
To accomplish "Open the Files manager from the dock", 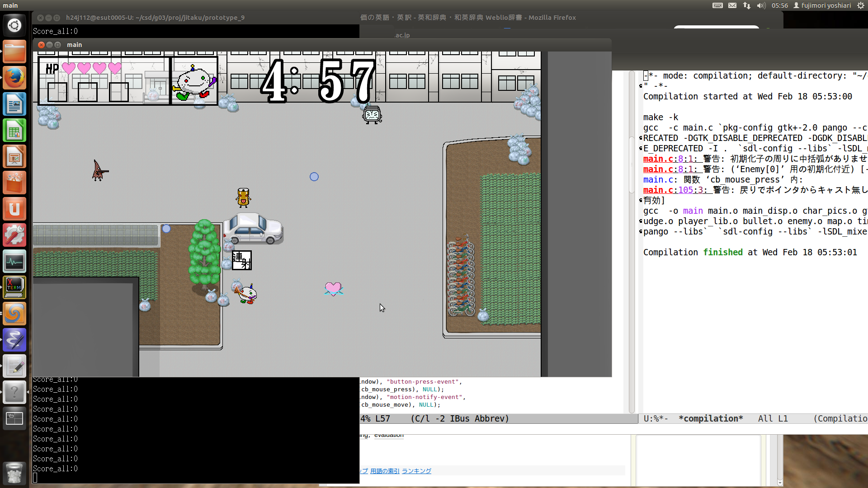I will [x=14, y=52].
